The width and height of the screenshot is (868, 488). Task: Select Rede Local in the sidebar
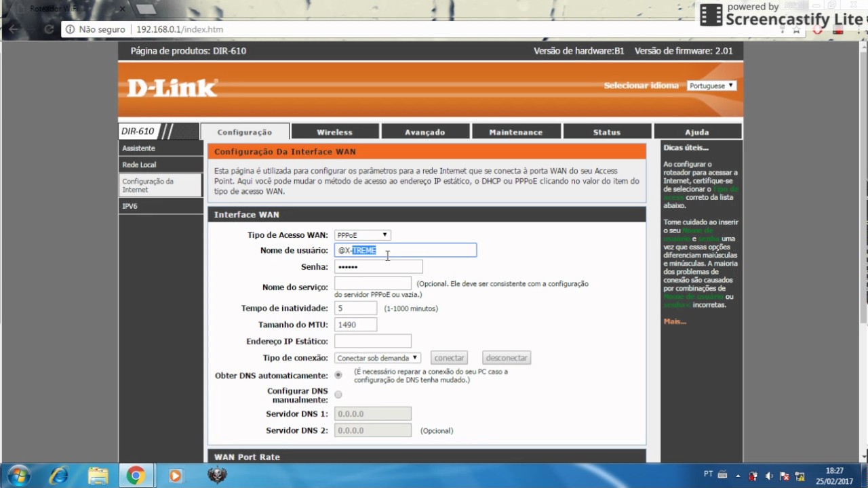(x=160, y=165)
